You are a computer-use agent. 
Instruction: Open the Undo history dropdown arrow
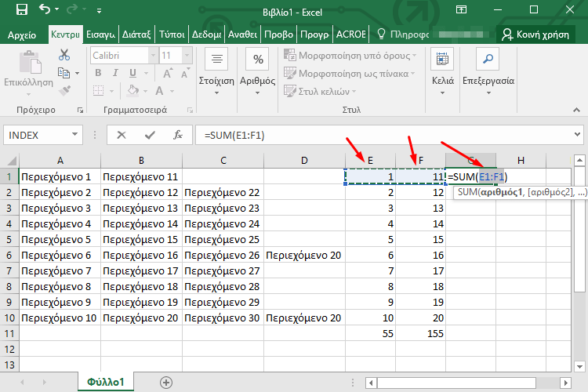pos(57,9)
